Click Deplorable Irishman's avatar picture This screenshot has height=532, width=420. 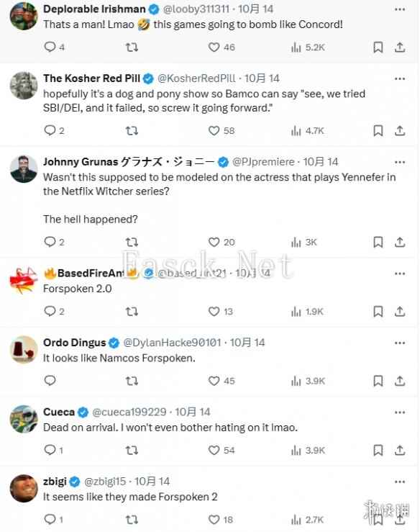(24, 16)
